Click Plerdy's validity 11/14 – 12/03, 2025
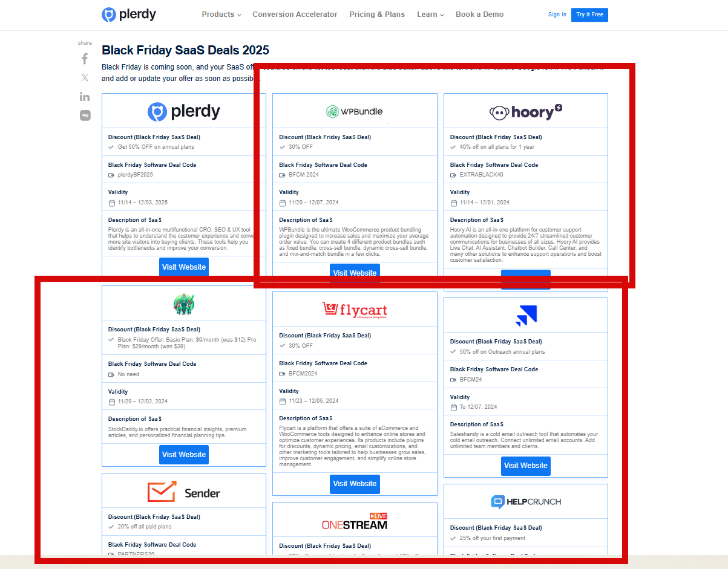 coord(143,203)
